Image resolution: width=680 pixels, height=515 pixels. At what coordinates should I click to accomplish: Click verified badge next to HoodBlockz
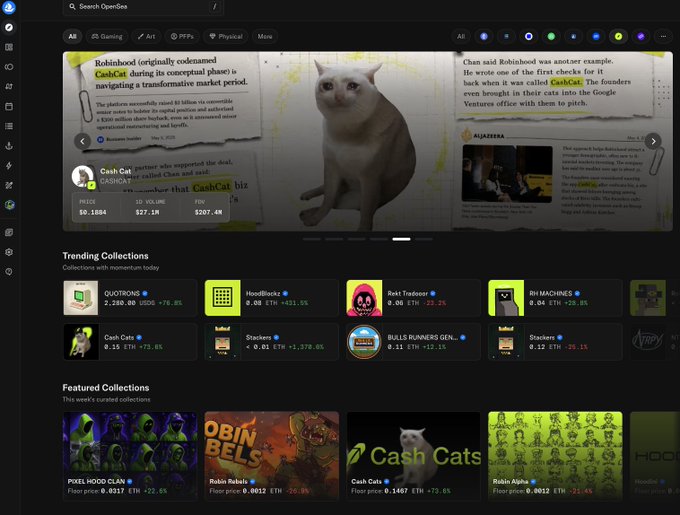pos(285,293)
